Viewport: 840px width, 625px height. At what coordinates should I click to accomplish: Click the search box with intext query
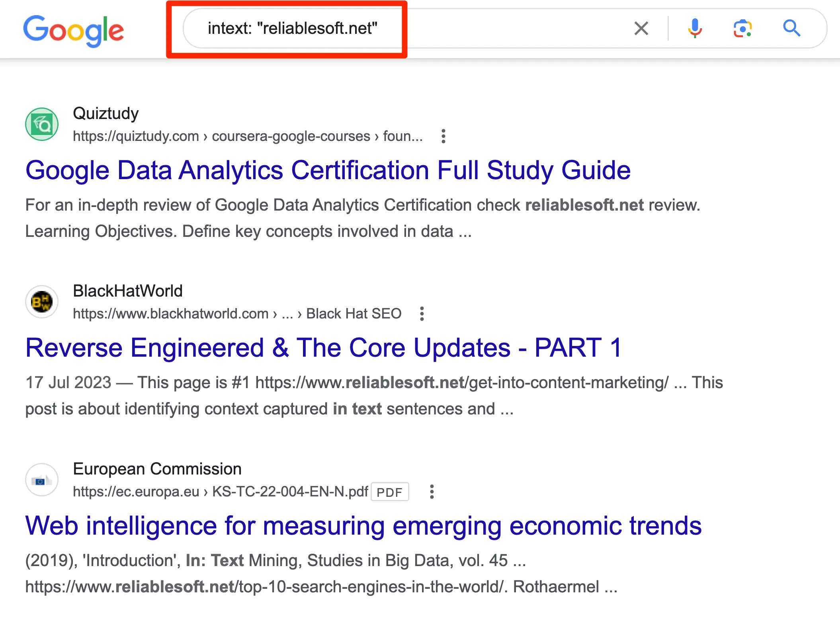(x=292, y=29)
